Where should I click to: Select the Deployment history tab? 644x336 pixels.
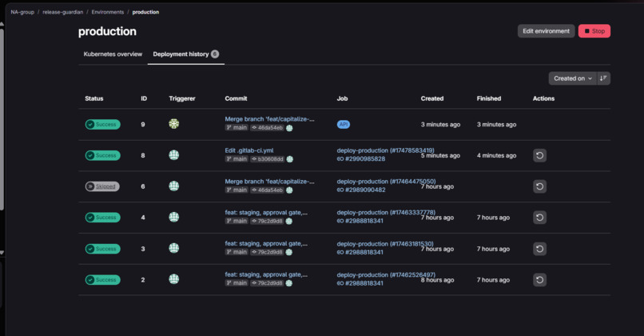[x=185, y=54]
